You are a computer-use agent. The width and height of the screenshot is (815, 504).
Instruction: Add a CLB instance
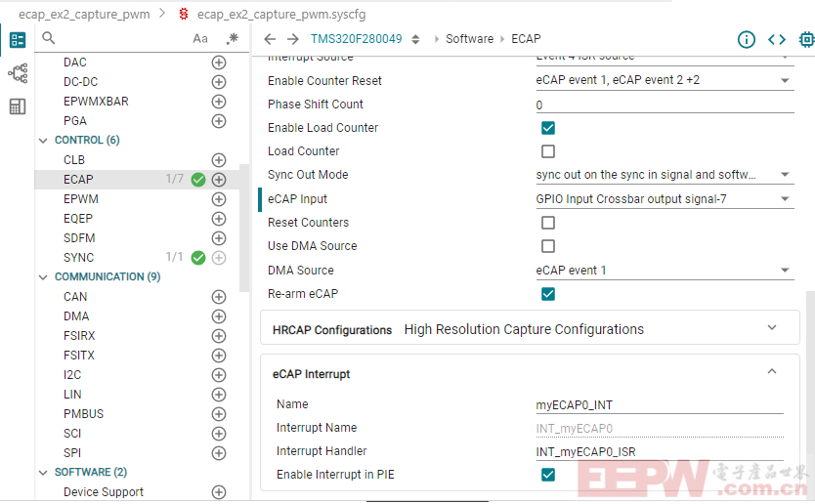click(x=219, y=160)
